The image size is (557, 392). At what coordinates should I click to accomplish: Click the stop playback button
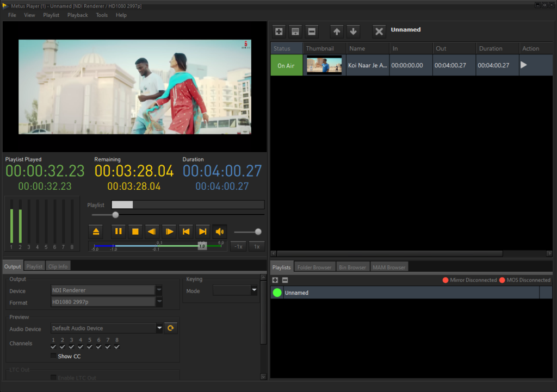135,232
